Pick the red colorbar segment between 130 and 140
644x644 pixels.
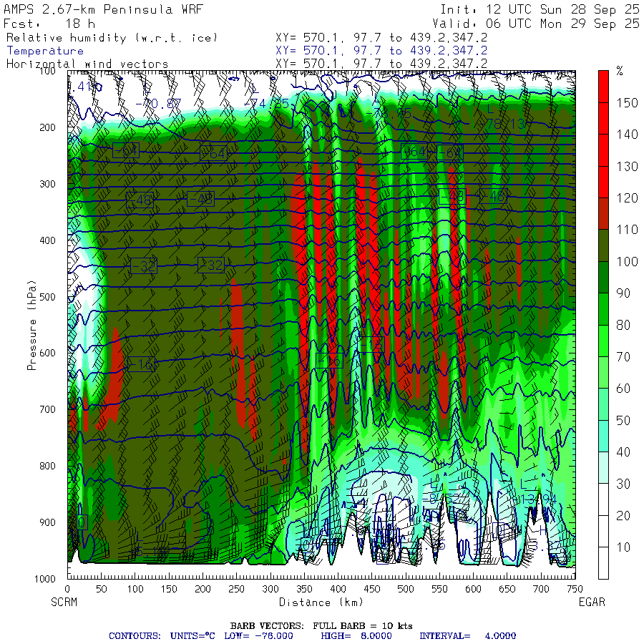603,150
